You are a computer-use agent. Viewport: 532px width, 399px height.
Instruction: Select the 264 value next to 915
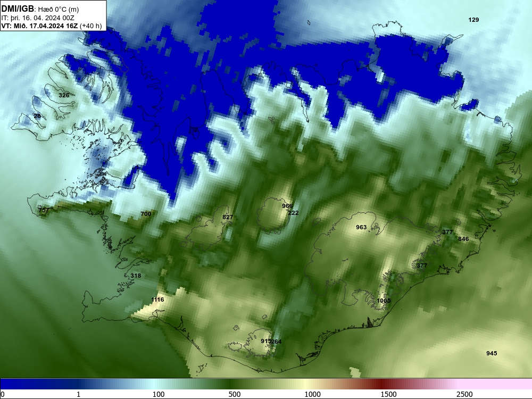pos(277,342)
